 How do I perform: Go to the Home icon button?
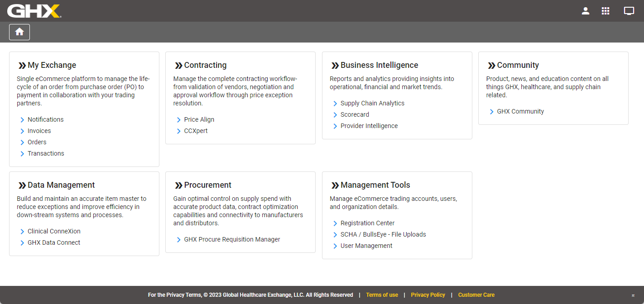(19, 32)
